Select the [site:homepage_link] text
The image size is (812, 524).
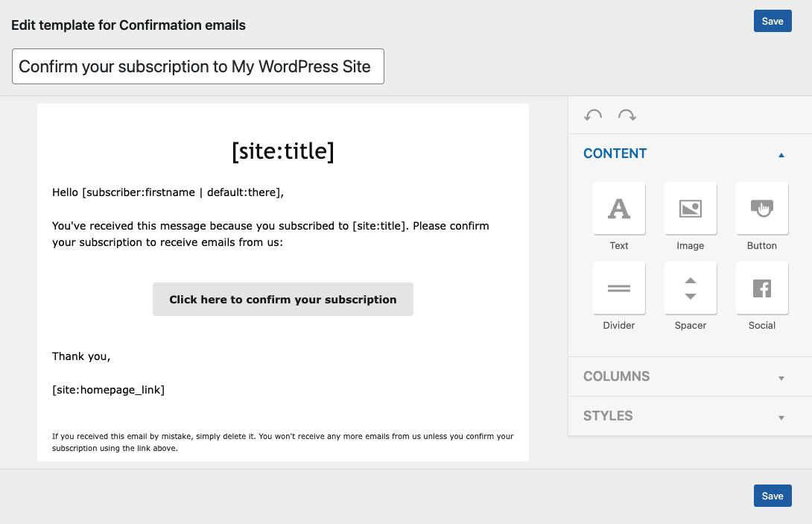tap(108, 389)
